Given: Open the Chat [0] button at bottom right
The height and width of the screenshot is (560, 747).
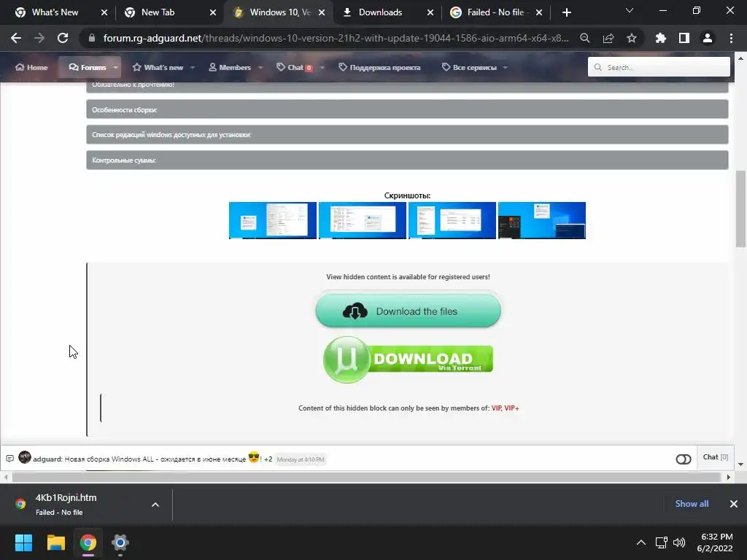Looking at the screenshot, I should 716,457.
